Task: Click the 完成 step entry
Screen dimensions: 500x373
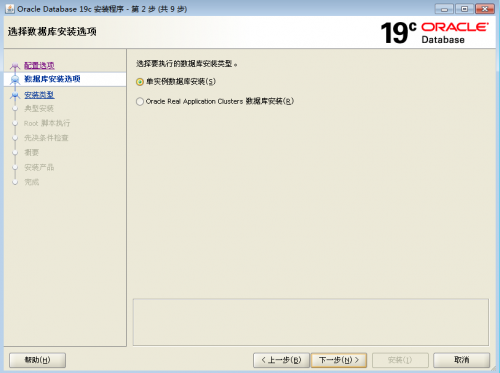Action: [32, 182]
